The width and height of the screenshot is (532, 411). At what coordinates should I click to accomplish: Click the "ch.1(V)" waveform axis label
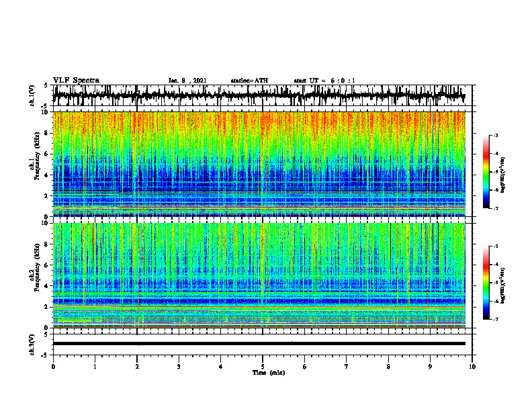click(x=32, y=95)
